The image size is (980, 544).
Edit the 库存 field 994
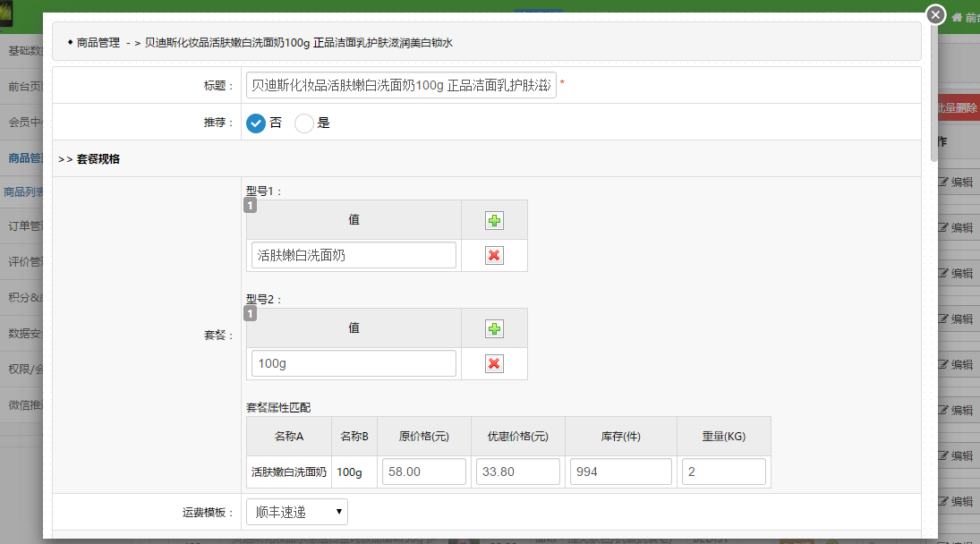point(621,472)
